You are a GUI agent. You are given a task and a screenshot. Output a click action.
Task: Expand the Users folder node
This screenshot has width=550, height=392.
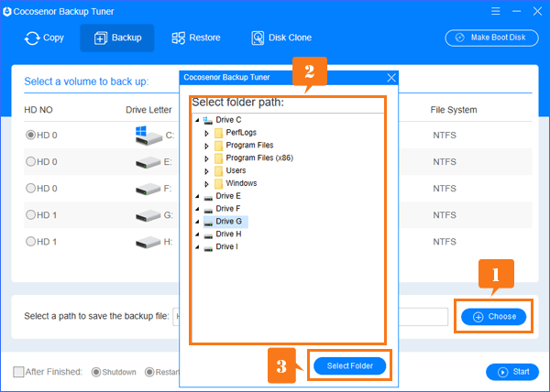coord(207,171)
